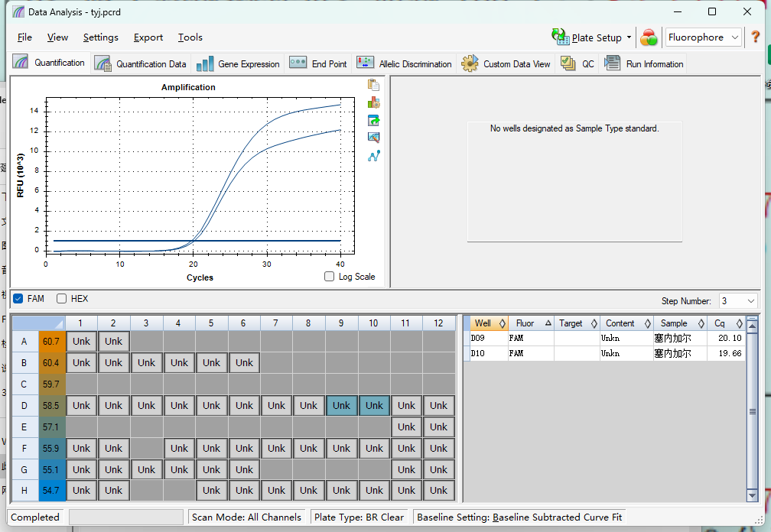Click Baseline Setting in the status bar

click(519, 517)
